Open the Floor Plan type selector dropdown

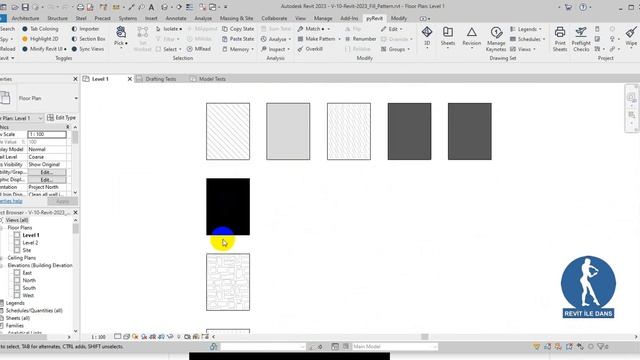[x=76, y=98]
